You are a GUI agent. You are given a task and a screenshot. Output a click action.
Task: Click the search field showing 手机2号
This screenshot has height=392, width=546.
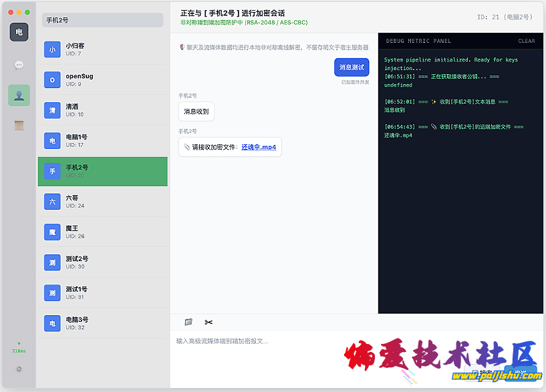pyautogui.click(x=102, y=20)
